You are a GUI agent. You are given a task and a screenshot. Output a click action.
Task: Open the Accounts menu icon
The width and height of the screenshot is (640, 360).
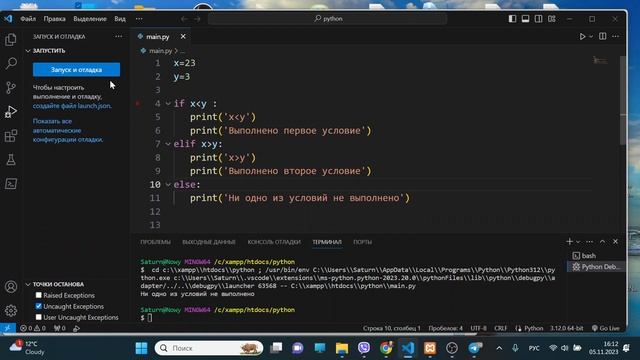11,287
